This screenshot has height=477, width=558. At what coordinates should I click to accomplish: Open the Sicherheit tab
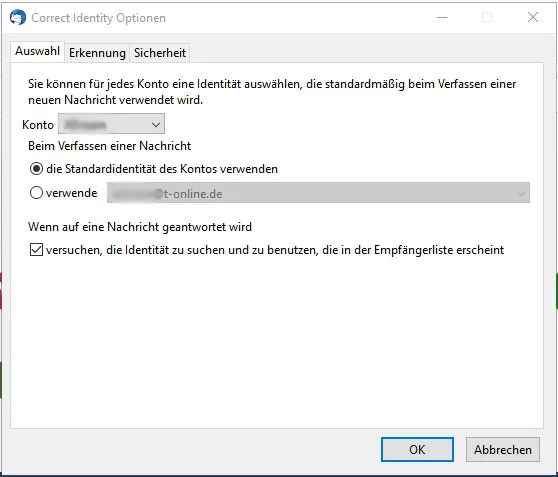click(160, 53)
